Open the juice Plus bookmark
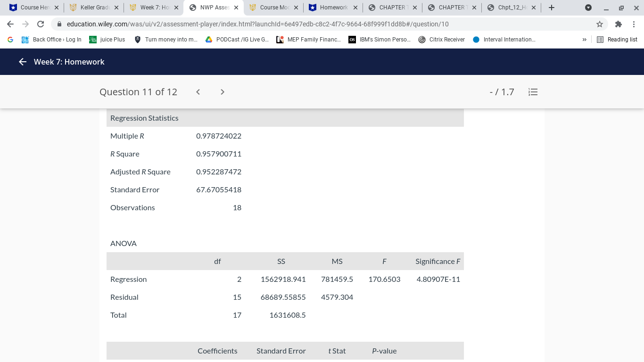Screen dimensions: 644x362 (107, 40)
